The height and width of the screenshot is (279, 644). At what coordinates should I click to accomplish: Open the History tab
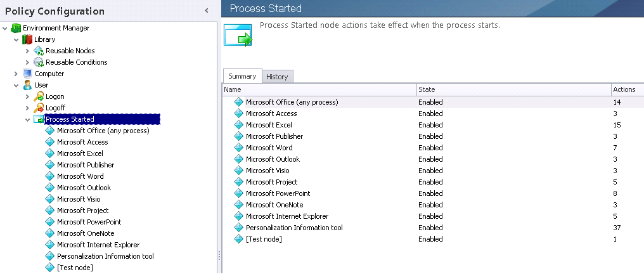[x=277, y=77]
